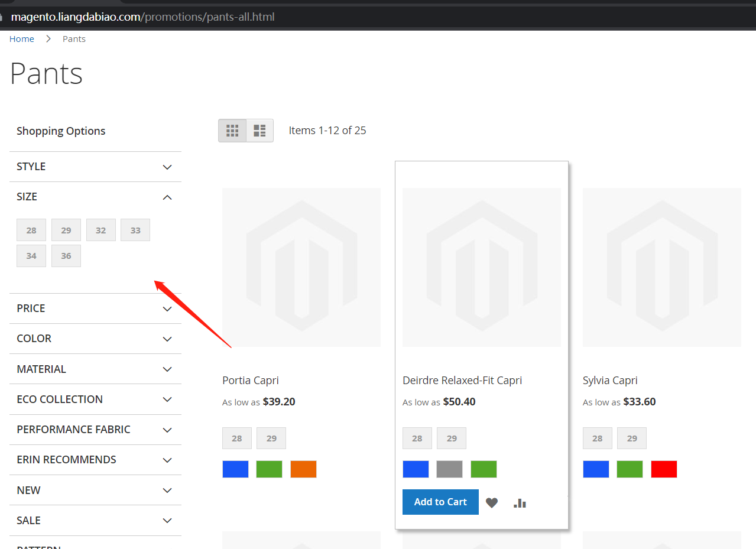
Task: Choose red color for Sylvia Capri
Action: pyautogui.click(x=664, y=469)
